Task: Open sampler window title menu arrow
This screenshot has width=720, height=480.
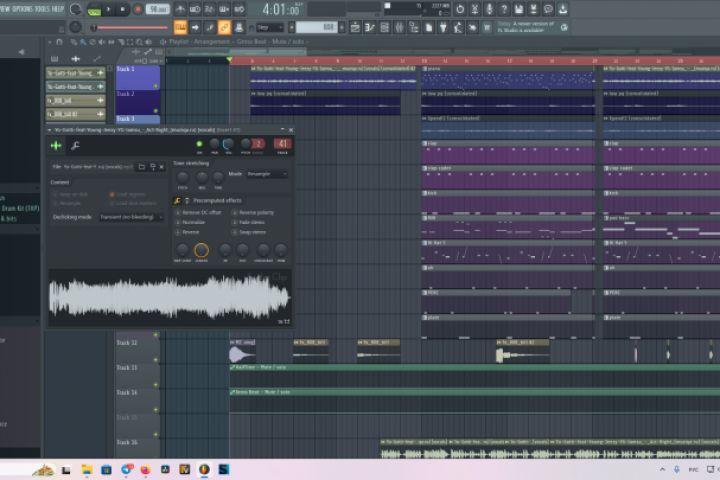Action: tap(50, 130)
